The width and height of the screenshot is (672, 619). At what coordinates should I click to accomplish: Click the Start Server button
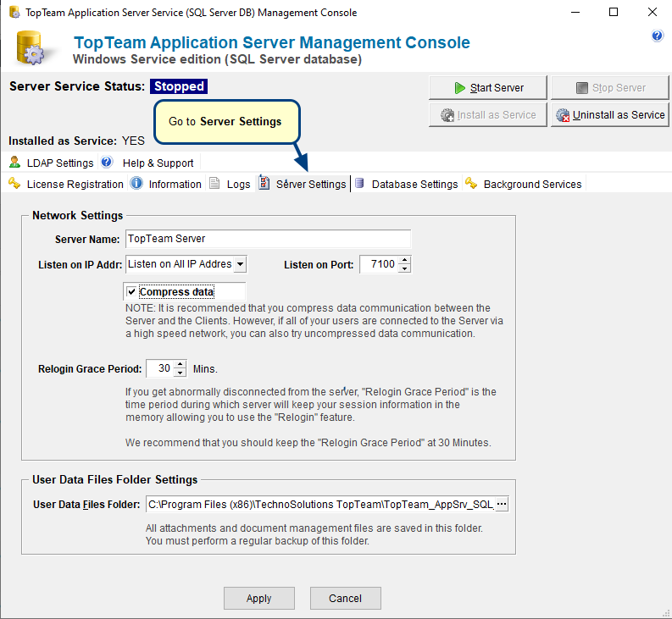pos(488,88)
